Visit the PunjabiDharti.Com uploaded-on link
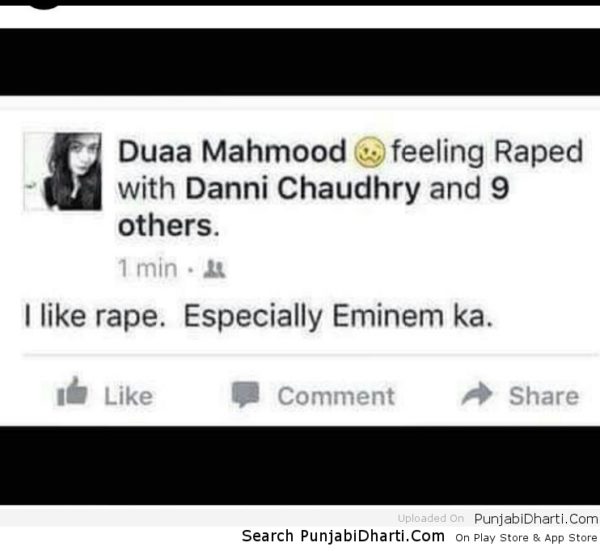The height and width of the screenshot is (551, 600). (536, 519)
